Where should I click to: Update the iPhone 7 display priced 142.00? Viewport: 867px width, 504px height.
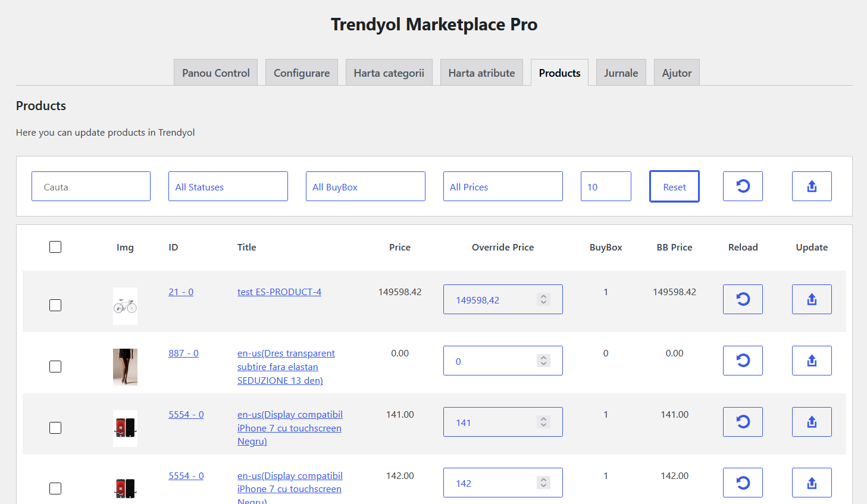[812, 483]
